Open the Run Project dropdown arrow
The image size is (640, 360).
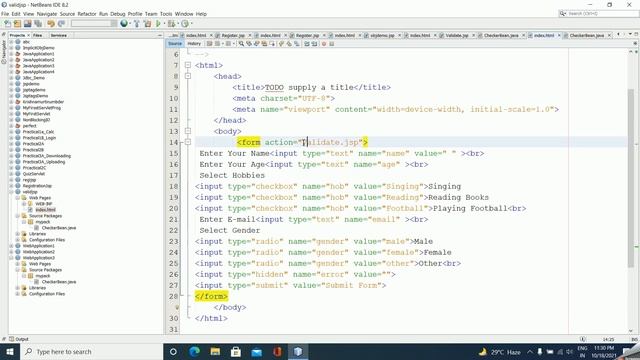164,24
